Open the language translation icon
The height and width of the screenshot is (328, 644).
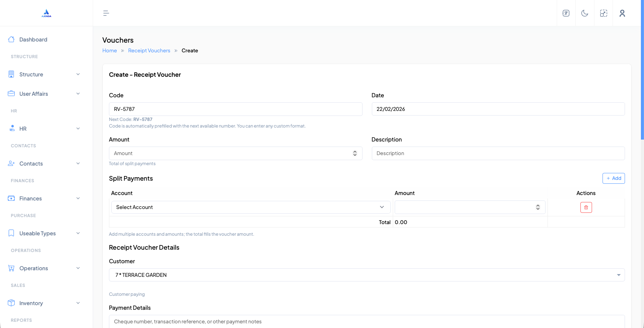coord(566,13)
